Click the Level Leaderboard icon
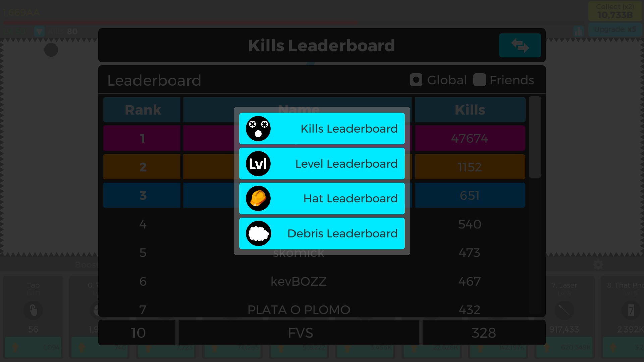The image size is (644, 362). click(x=258, y=164)
